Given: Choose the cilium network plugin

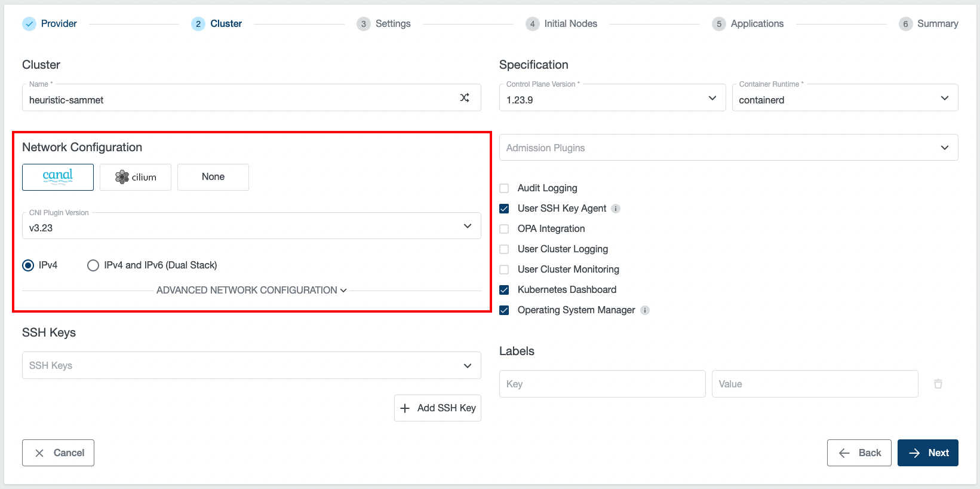Looking at the screenshot, I should [136, 177].
